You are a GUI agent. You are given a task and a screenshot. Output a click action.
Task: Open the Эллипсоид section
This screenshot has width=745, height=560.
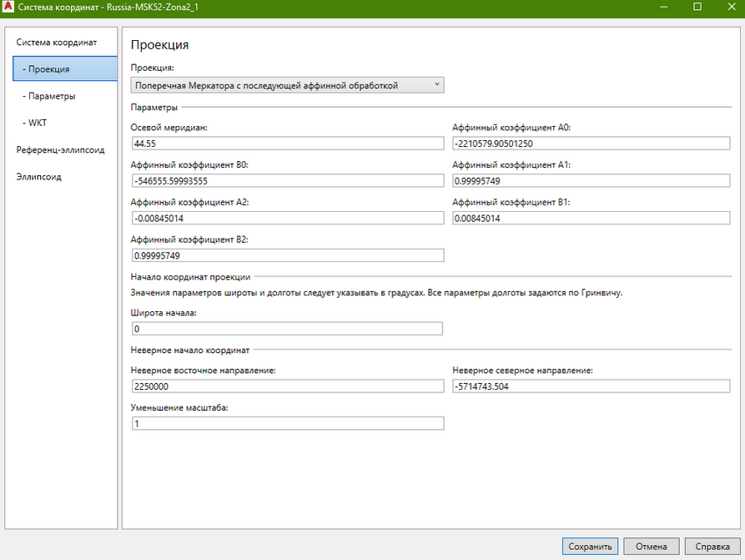(38, 177)
